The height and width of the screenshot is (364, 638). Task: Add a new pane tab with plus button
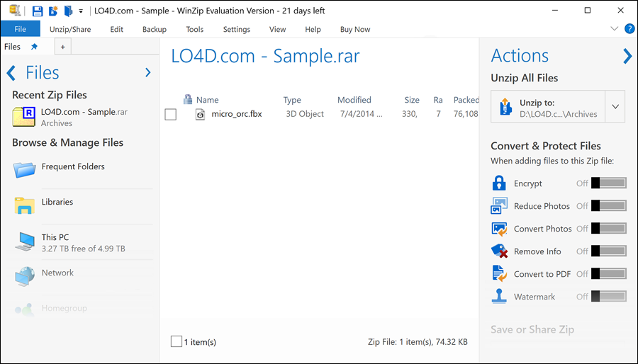click(62, 47)
